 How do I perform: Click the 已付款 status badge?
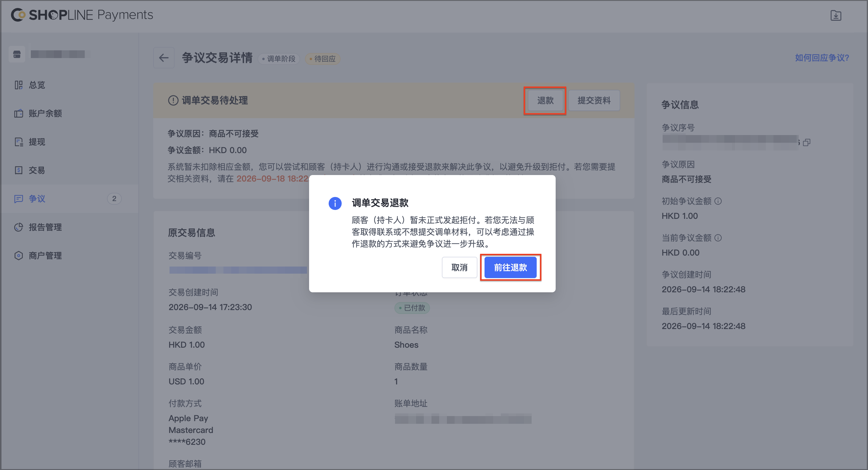pos(412,308)
